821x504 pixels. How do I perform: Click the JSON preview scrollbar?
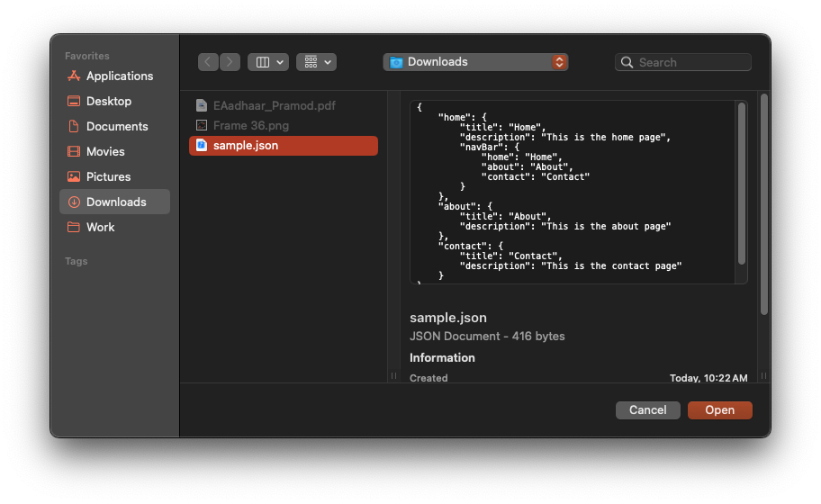(742, 184)
